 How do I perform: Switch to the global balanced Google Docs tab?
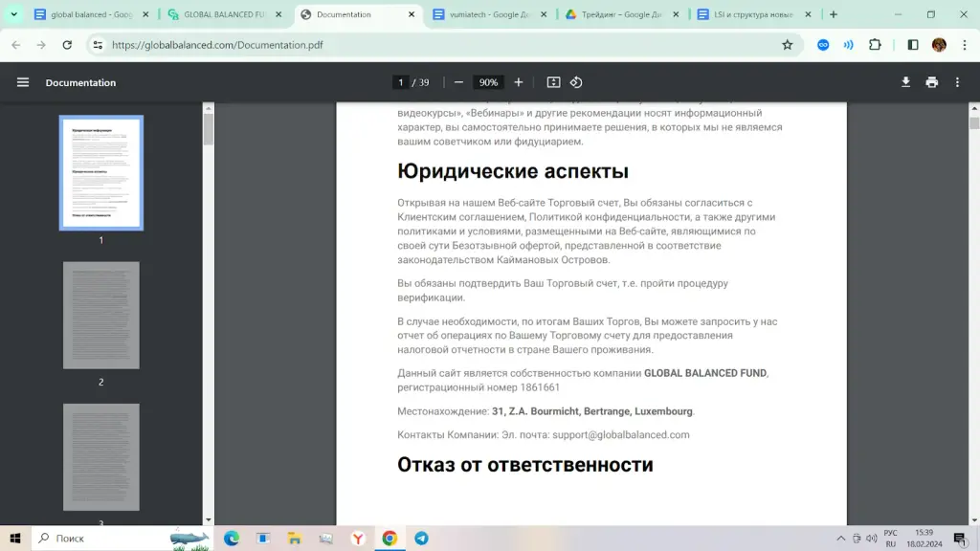tap(91, 14)
